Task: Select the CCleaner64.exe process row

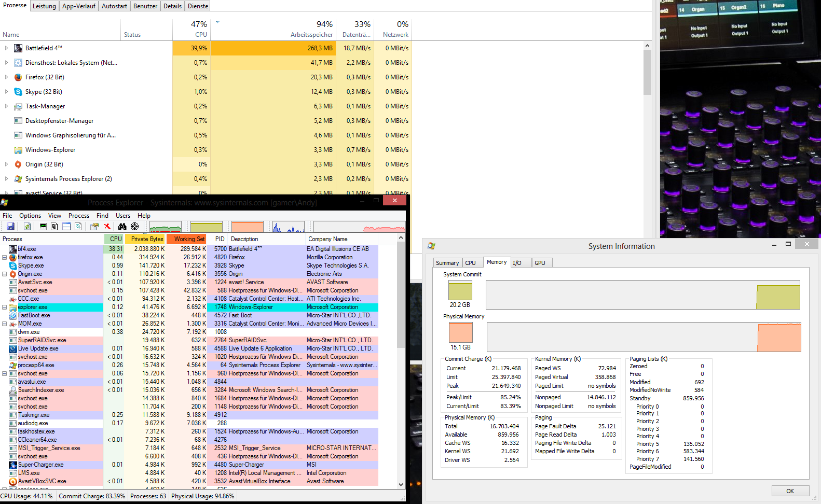Action: click(x=189, y=440)
